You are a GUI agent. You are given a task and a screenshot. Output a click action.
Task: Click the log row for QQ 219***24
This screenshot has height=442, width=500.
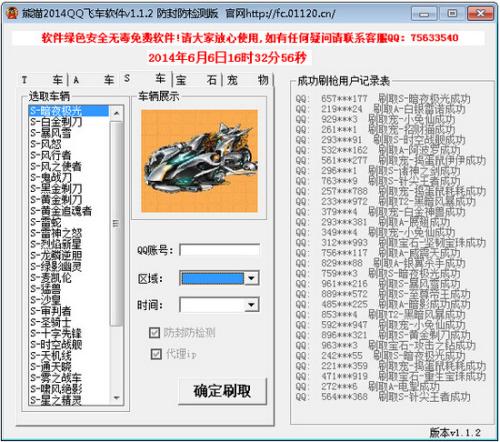click(380, 109)
